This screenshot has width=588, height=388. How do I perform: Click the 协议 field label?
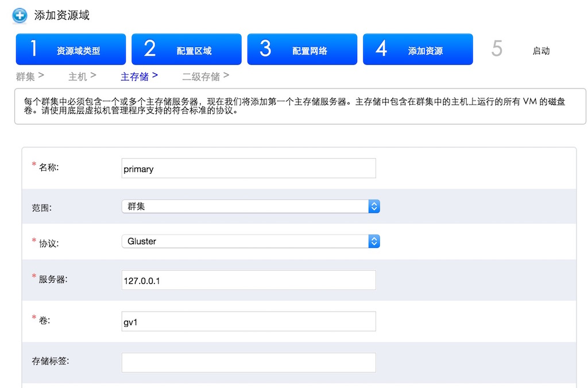(49, 243)
